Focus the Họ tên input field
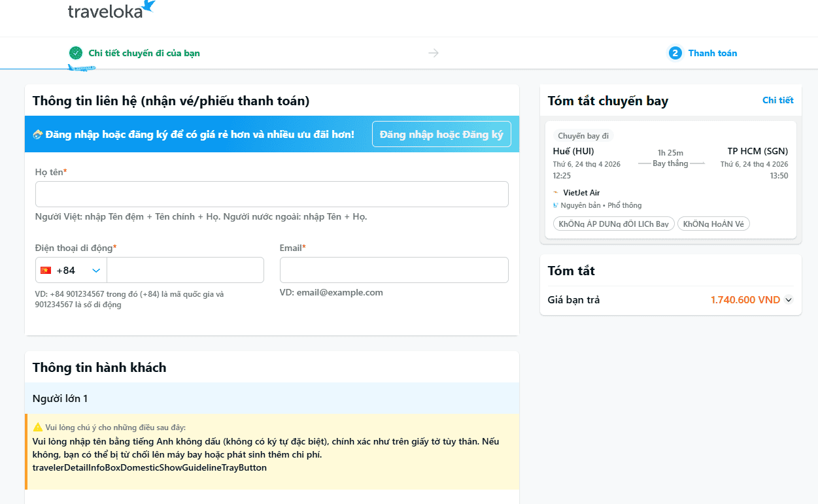 pyautogui.click(x=271, y=194)
